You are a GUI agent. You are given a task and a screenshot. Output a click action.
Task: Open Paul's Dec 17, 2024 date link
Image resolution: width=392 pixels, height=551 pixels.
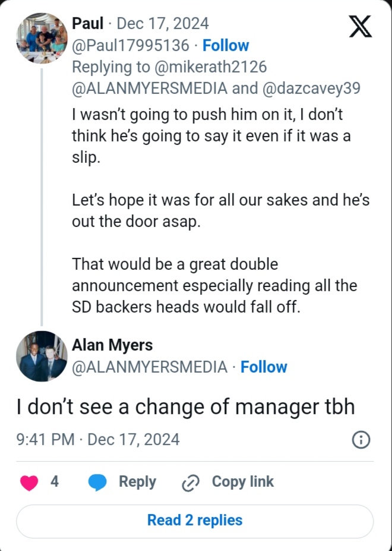pyautogui.click(x=163, y=24)
